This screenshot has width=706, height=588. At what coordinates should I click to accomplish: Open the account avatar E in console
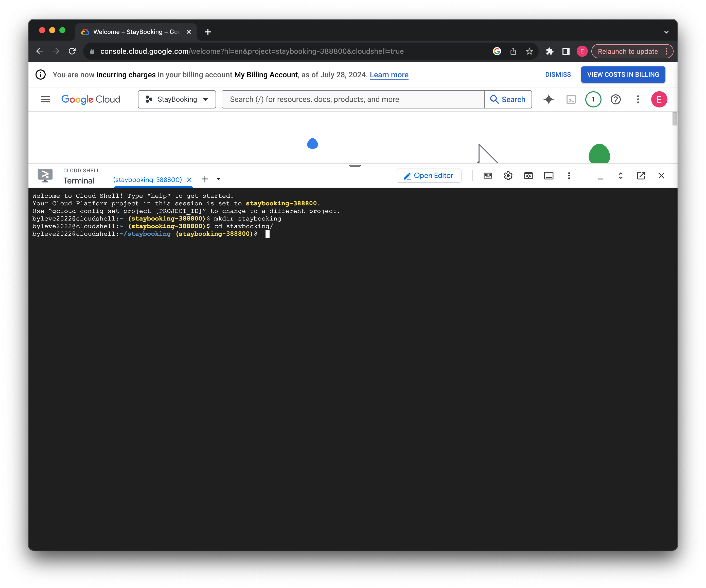pos(659,99)
